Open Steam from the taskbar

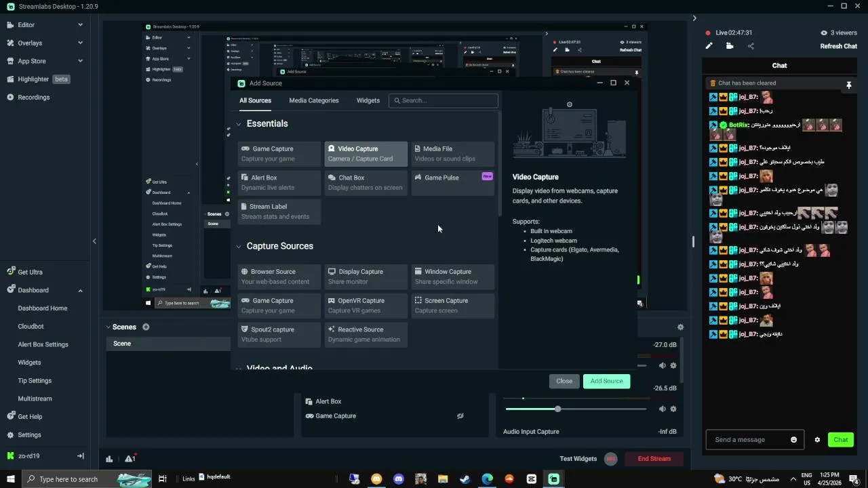point(465,479)
